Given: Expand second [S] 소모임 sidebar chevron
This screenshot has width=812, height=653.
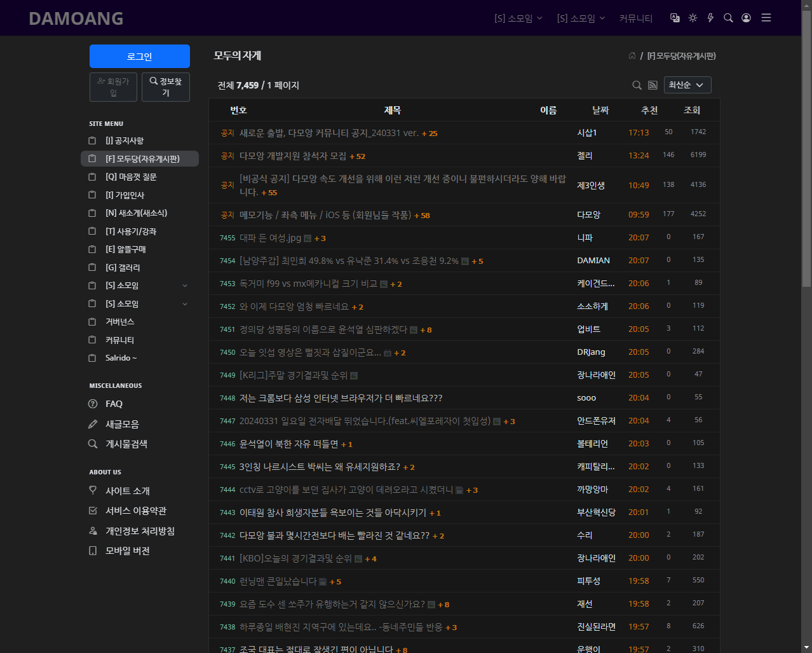Looking at the screenshot, I should click(185, 304).
